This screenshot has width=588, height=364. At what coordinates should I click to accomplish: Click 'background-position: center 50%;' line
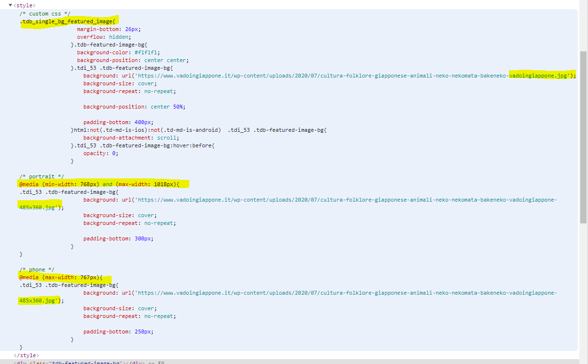[134, 107]
